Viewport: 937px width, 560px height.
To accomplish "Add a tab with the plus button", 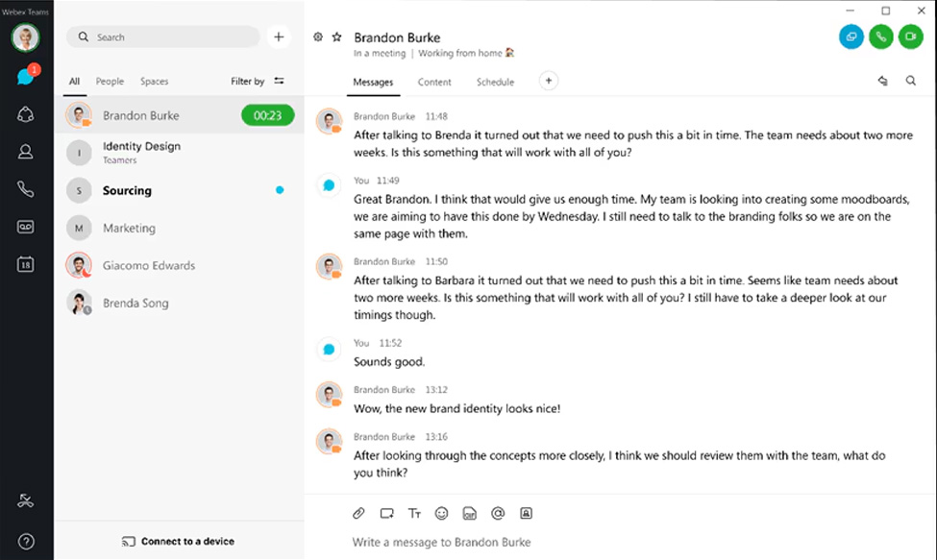I will [549, 82].
